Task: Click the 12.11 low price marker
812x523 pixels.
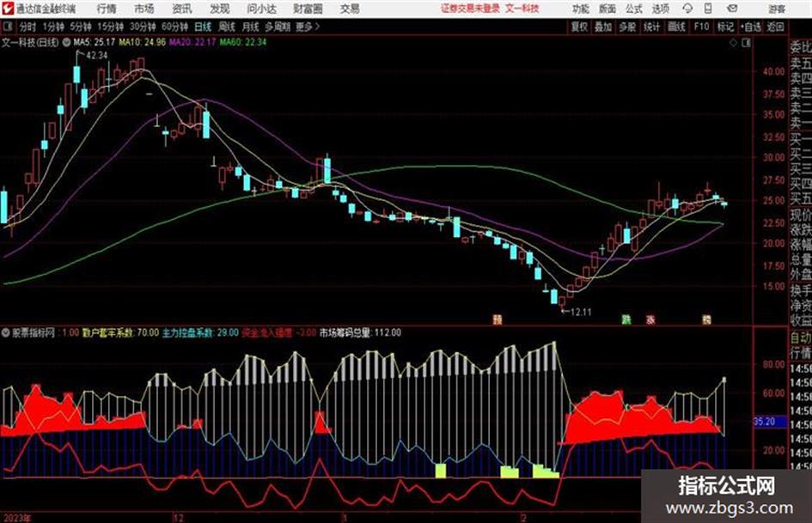Action: point(581,313)
